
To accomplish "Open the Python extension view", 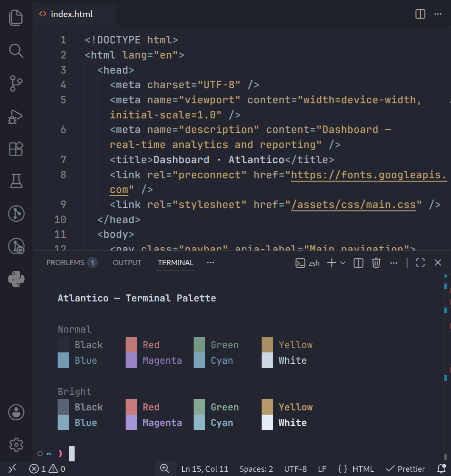I will pos(16,279).
